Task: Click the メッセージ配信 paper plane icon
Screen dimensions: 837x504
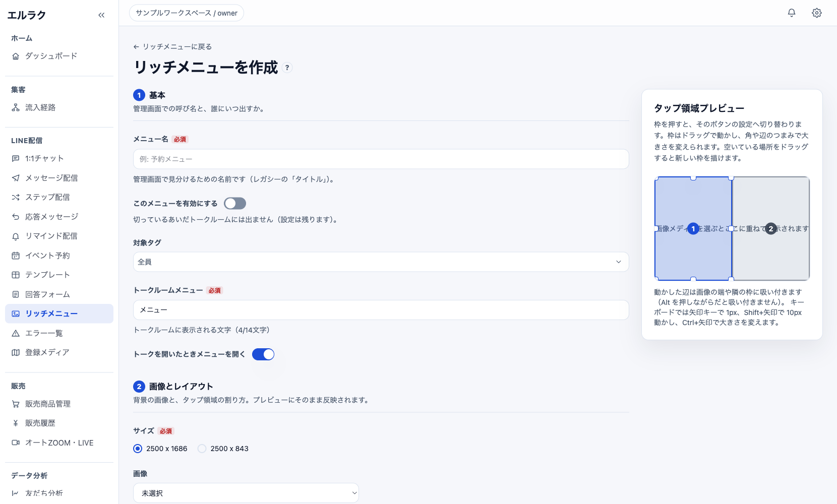Action: pos(16,178)
